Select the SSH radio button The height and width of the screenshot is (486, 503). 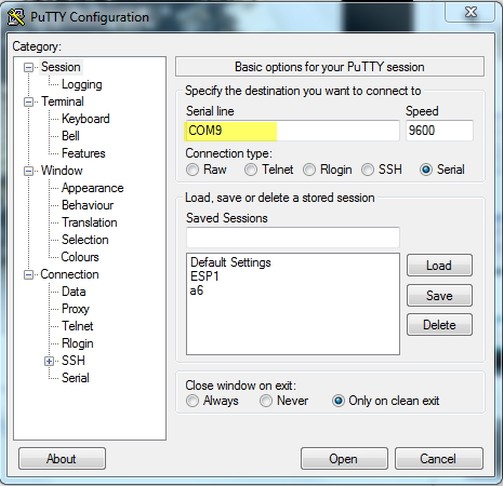click(x=367, y=170)
